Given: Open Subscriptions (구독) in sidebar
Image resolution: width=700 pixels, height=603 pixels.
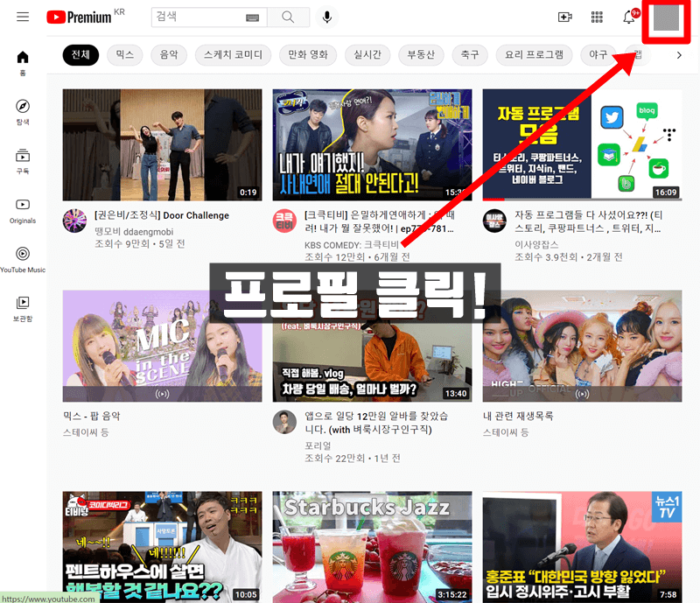Looking at the screenshot, I should coord(23,161).
